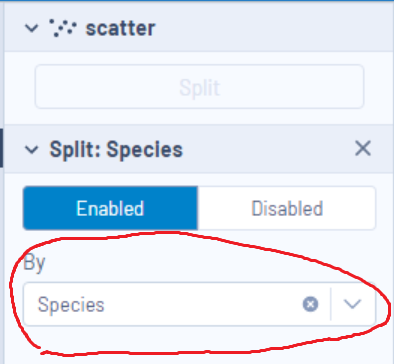Click the By field label

coord(34,263)
